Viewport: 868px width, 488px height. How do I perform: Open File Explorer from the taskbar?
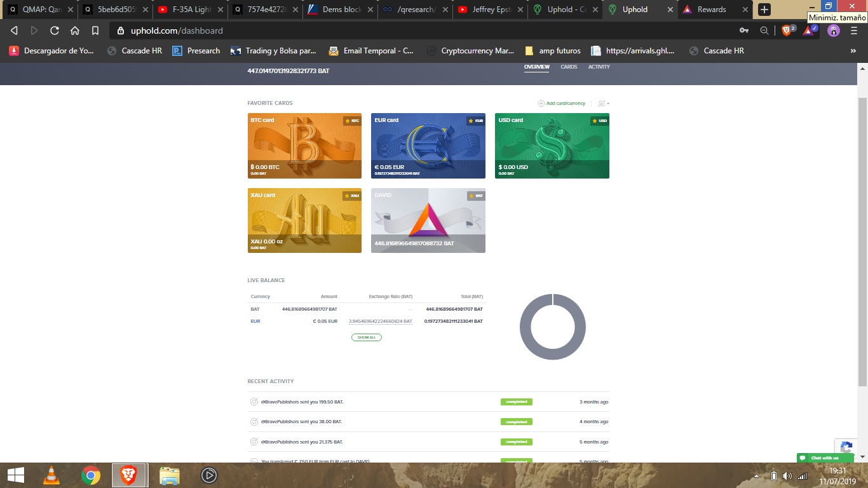point(170,475)
